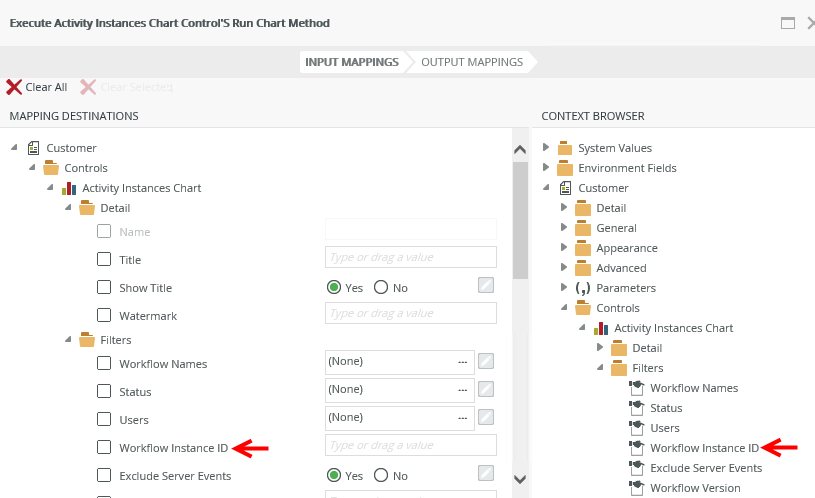The width and height of the screenshot is (815, 498).
Task: Click Clear All button label
Action: tap(46, 87)
